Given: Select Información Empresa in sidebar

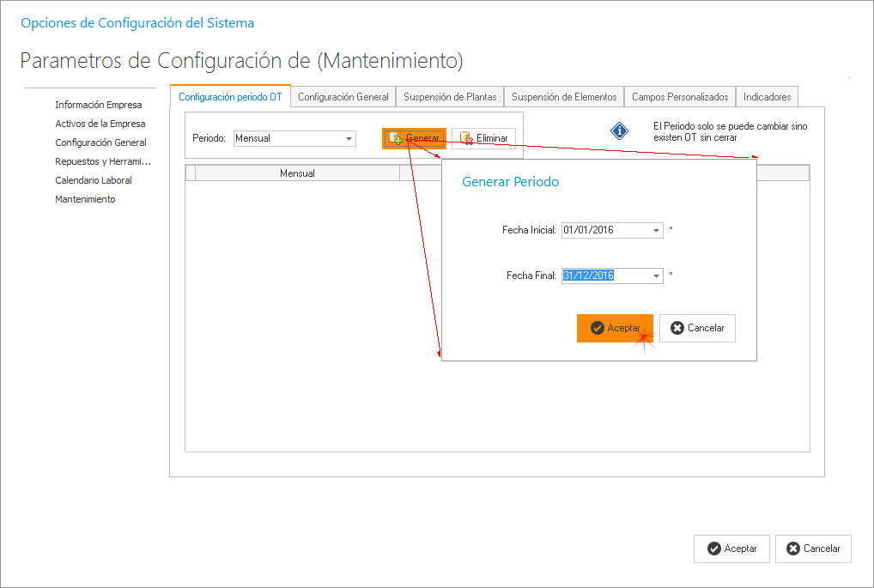Looking at the screenshot, I should (x=99, y=105).
